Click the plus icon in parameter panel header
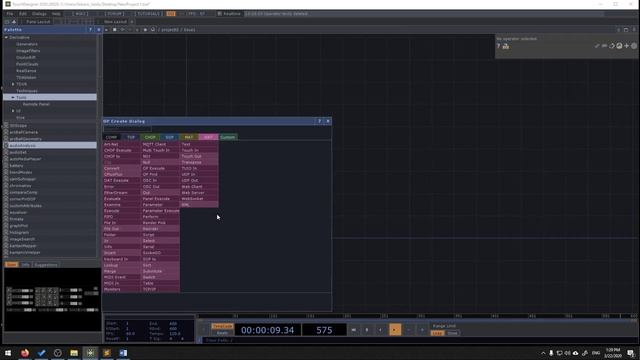This screenshot has height=360, width=640. click(x=627, y=46)
